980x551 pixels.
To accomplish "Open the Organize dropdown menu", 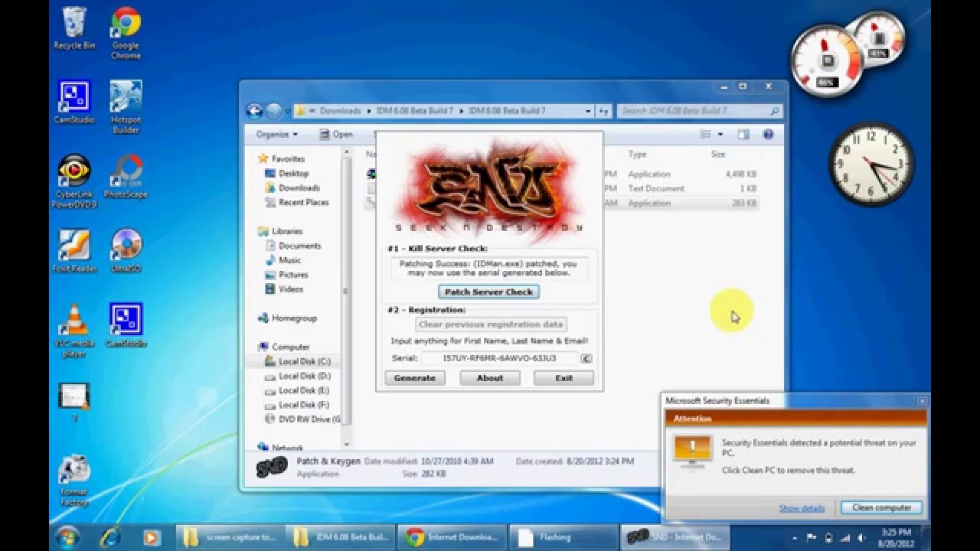I will pos(276,135).
